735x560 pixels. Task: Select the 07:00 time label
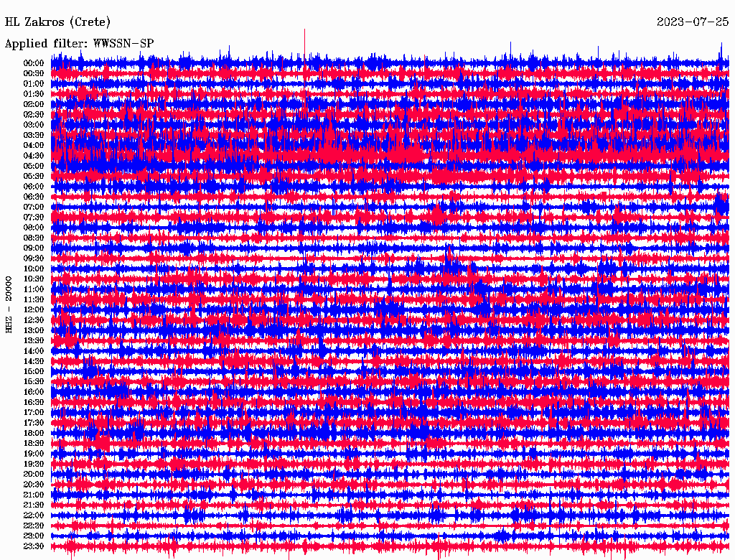[x=34, y=207]
